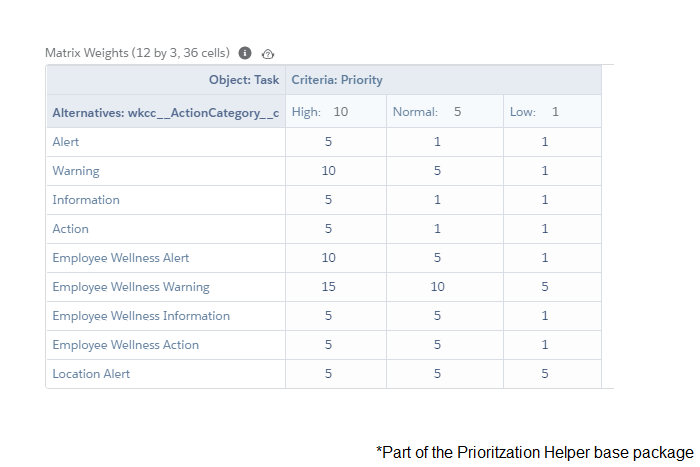Click the Prioritization Helper footnote text
Screen dimensions: 700x467
535,452
